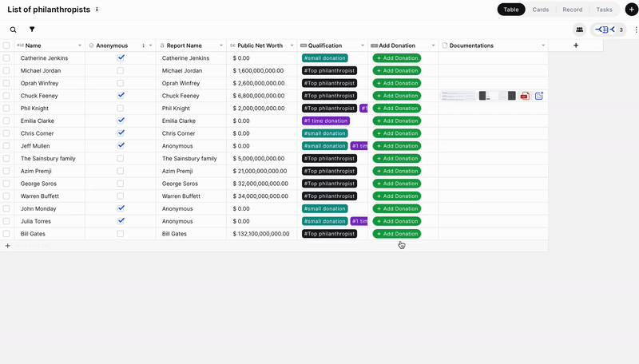
Task: Click Add Donation for Michael Jordan
Action: point(397,71)
